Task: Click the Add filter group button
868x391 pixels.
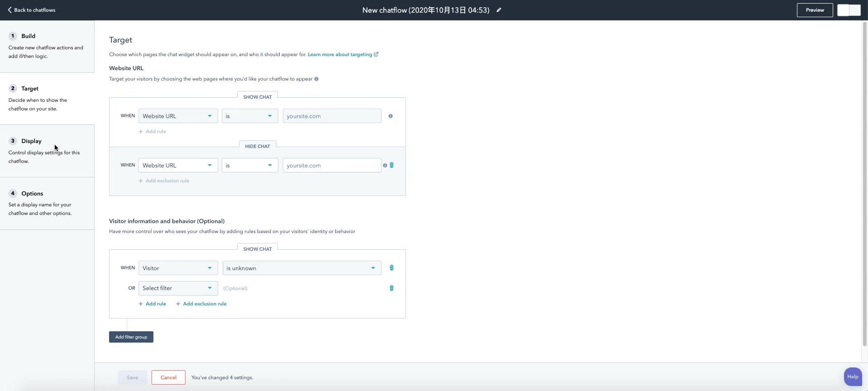Action: pos(131,337)
